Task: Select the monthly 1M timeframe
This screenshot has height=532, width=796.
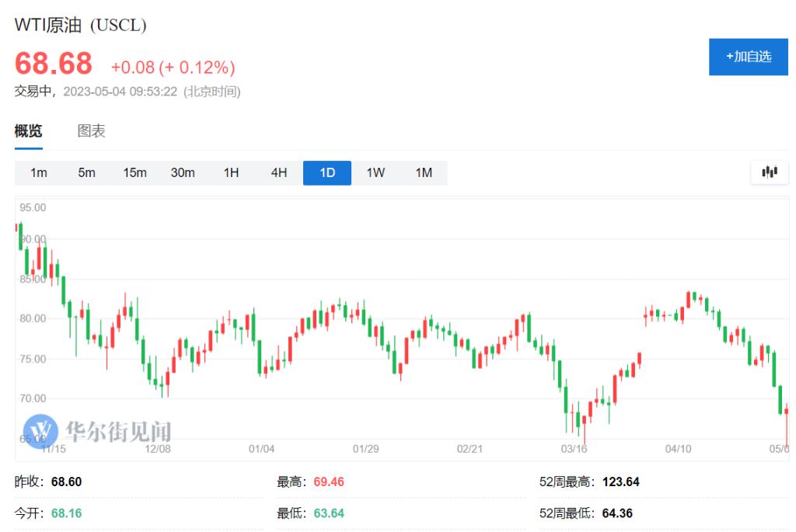Action: click(424, 172)
